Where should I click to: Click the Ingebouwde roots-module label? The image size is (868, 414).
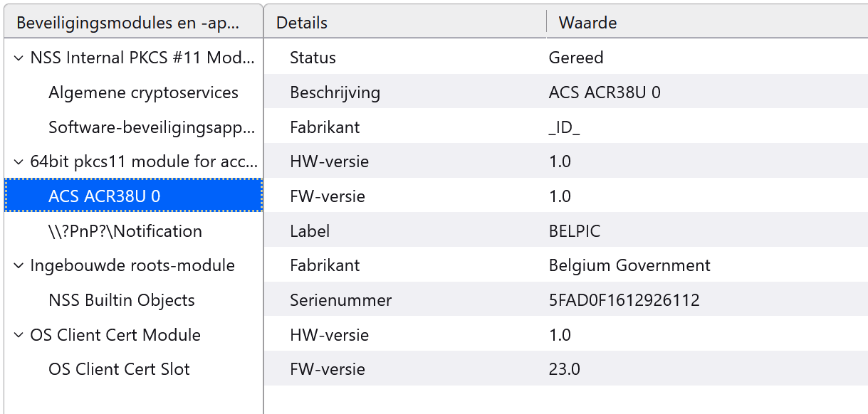[132, 266]
